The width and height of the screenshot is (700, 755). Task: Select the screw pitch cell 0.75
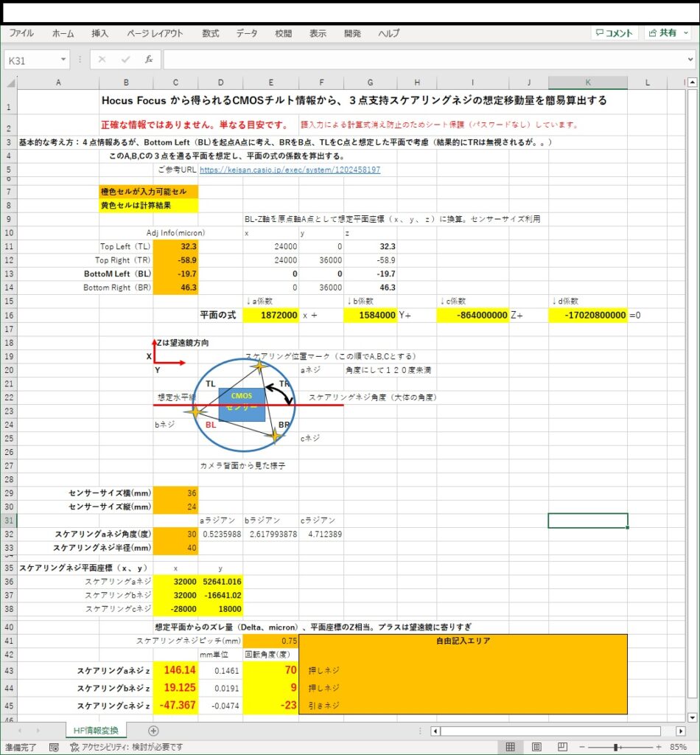click(x=270, y=641)
